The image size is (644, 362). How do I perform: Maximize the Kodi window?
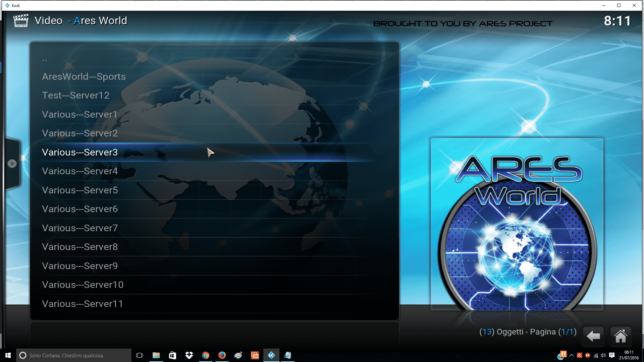point(619,5)
